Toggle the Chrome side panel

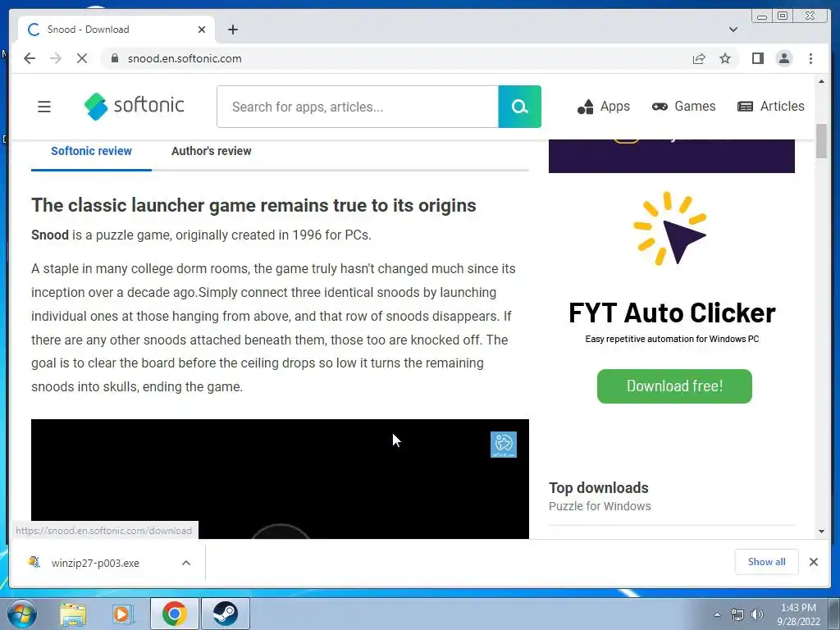coord(757,58)
